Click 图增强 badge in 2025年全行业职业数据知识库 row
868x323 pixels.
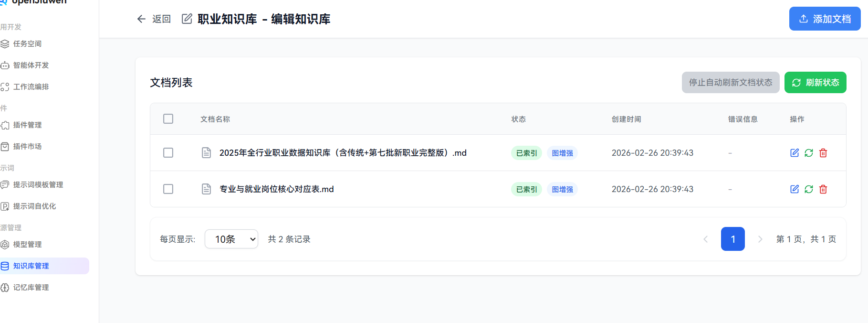coord(562,153)
